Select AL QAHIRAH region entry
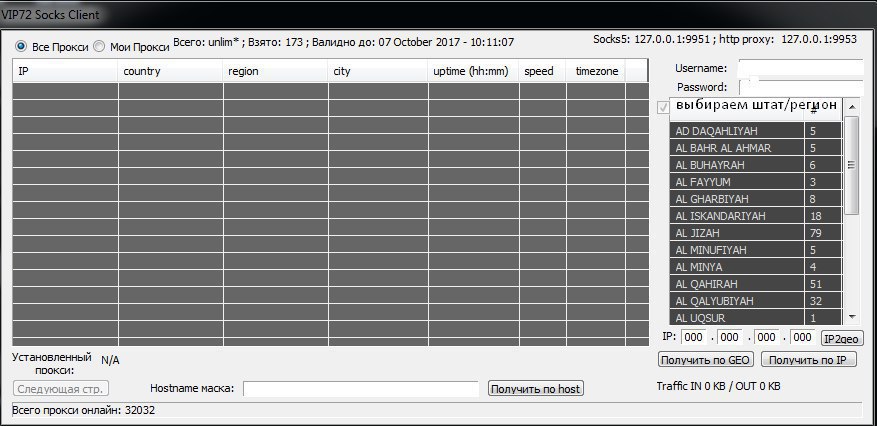877x426 pixels. coord(736,284)
